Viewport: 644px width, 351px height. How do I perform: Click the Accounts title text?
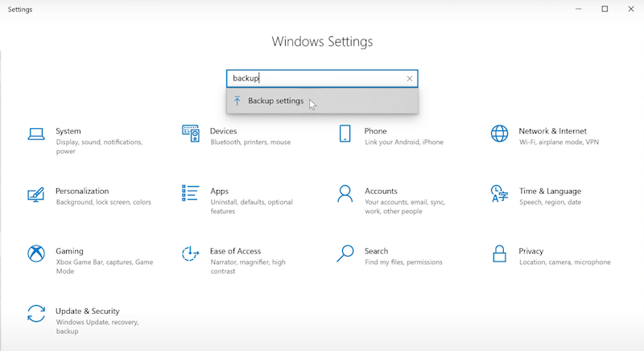point(381,191)
